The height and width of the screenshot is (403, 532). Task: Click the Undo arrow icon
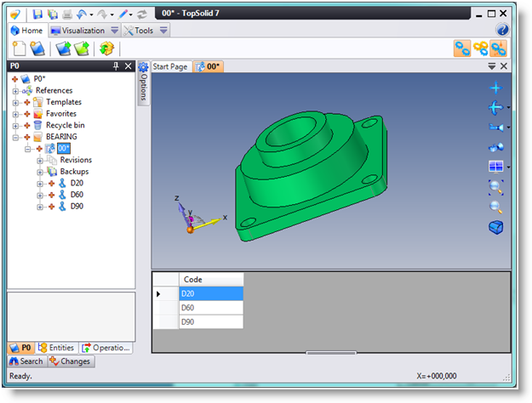click(82, 14)
